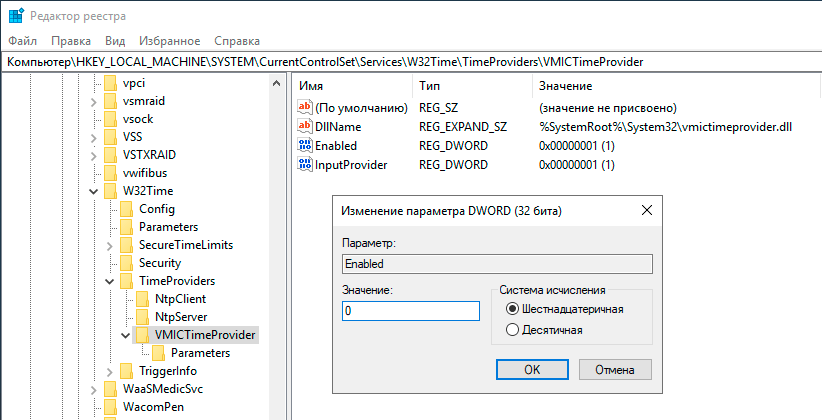Click the default value string icon

[x=306, y=108]
